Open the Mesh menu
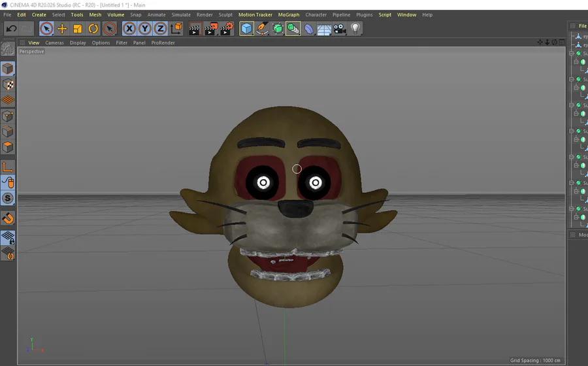The height and width of the screenshot is (366, 588). pos(95,14)
